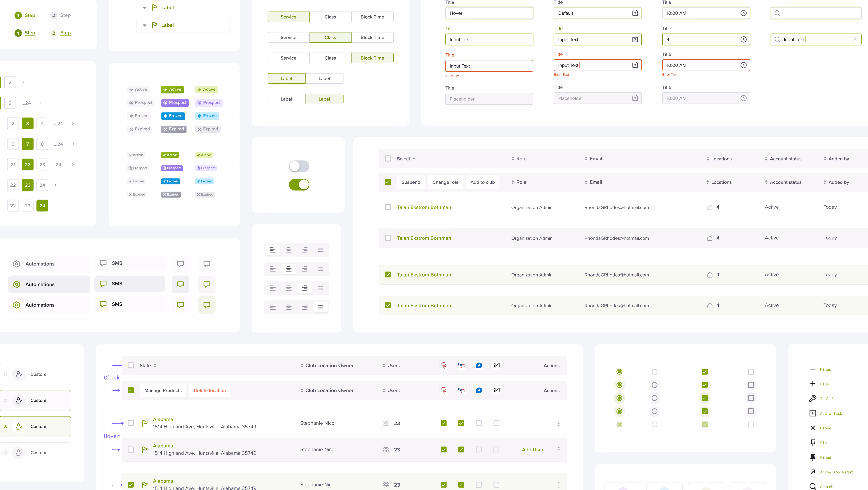Click the underlined Step 1 link
The width and height of the screenshot is (868, 490).
click(x=30, y=33)
